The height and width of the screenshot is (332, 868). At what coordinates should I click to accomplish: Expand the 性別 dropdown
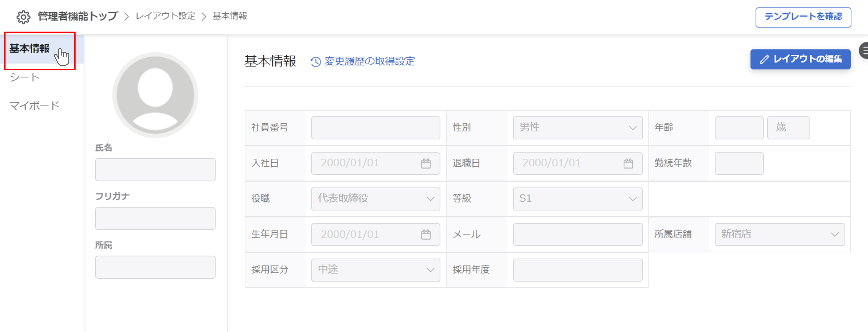577,128
